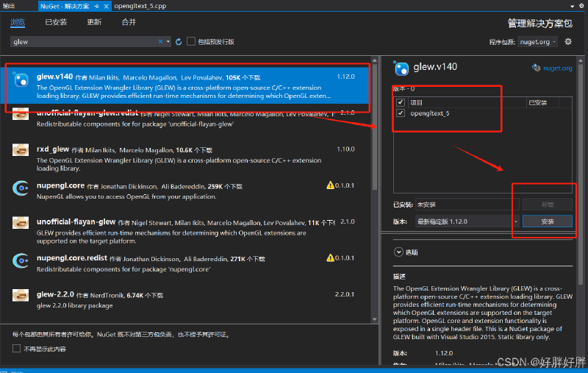Click the glew-2.2.0 package icon

pos(21,295)
